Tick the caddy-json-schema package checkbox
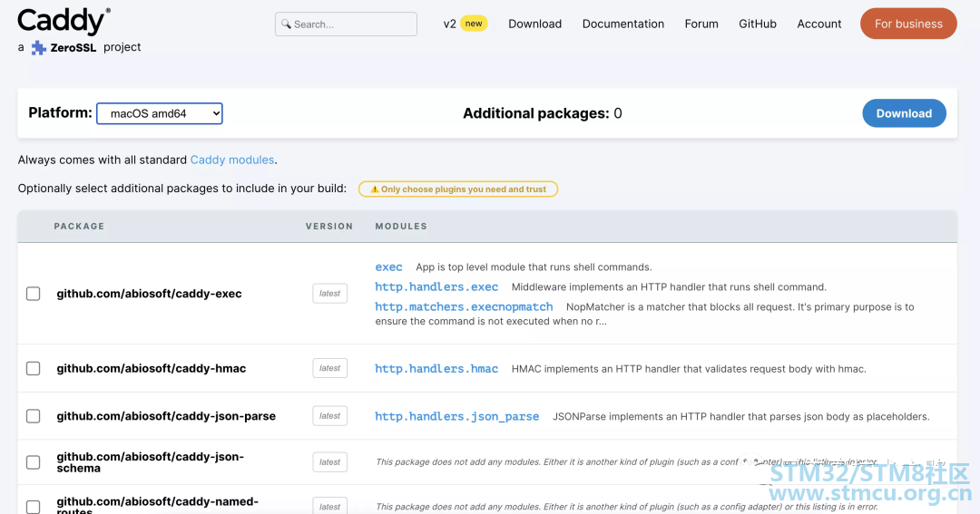This screenshot has width=980, height=514. [34, 462]
